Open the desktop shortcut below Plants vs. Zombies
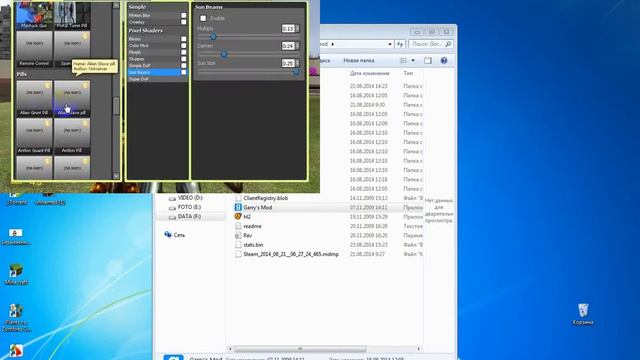 16,351
